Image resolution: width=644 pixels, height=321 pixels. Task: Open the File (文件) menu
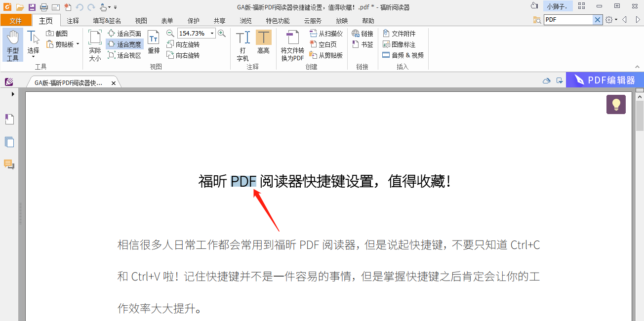click(x=16, y=21)
